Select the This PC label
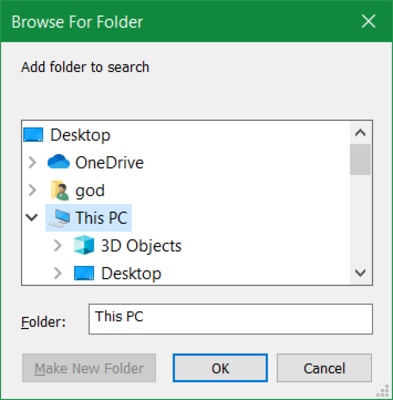 tap(101, 218)
